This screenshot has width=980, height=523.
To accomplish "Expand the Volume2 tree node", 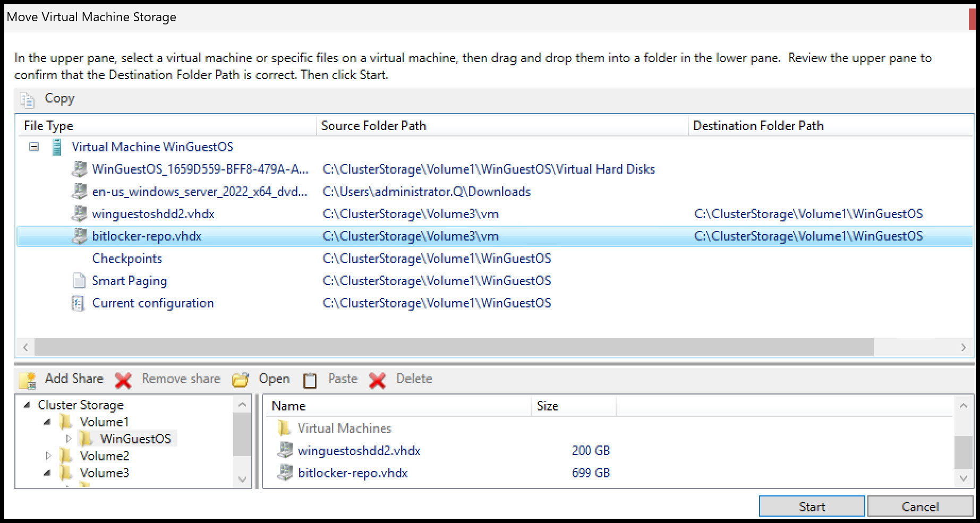I will click(48, 456).
